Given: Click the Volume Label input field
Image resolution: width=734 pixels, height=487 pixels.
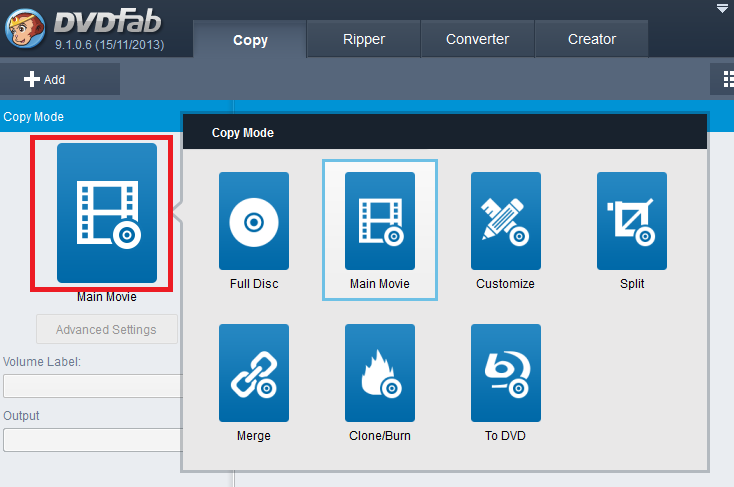Looking at the screenshot, I should coord(92,386).
